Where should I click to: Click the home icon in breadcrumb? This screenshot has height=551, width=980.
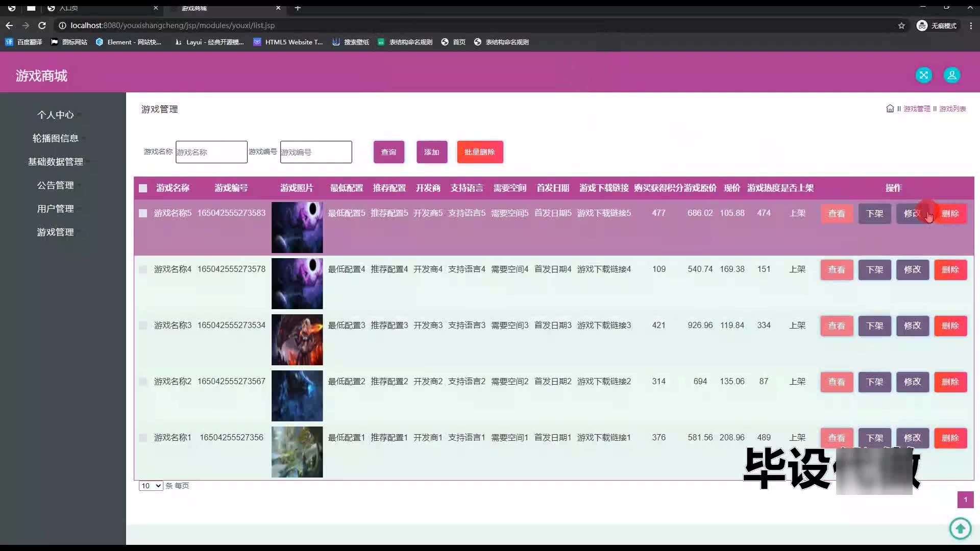pos(890,109)
